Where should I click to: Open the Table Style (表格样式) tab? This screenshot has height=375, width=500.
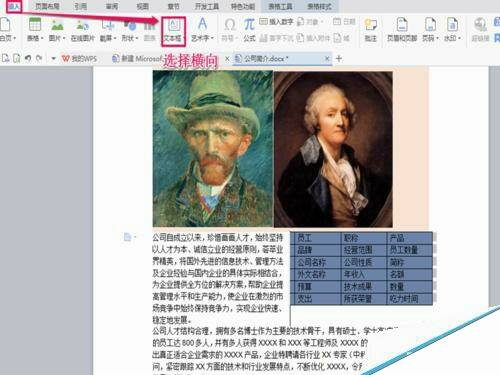(x=319, y=6)
